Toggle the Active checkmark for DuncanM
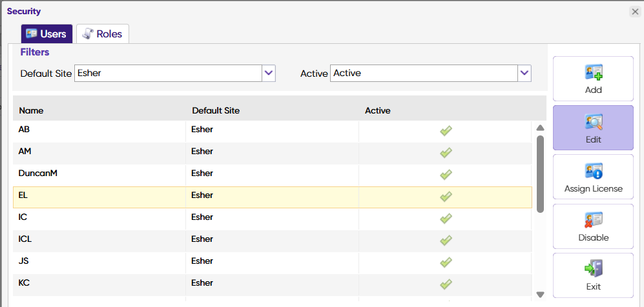 pos(446,174)
